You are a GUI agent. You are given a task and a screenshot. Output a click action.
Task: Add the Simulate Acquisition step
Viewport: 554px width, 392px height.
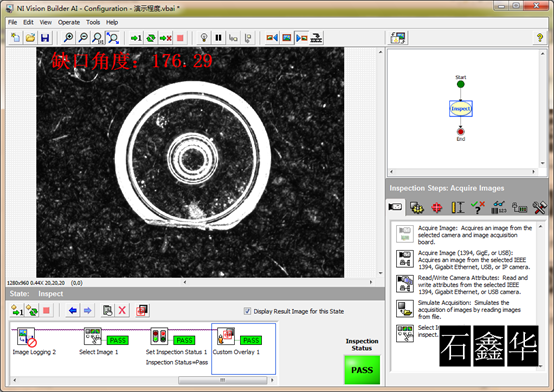464,309
